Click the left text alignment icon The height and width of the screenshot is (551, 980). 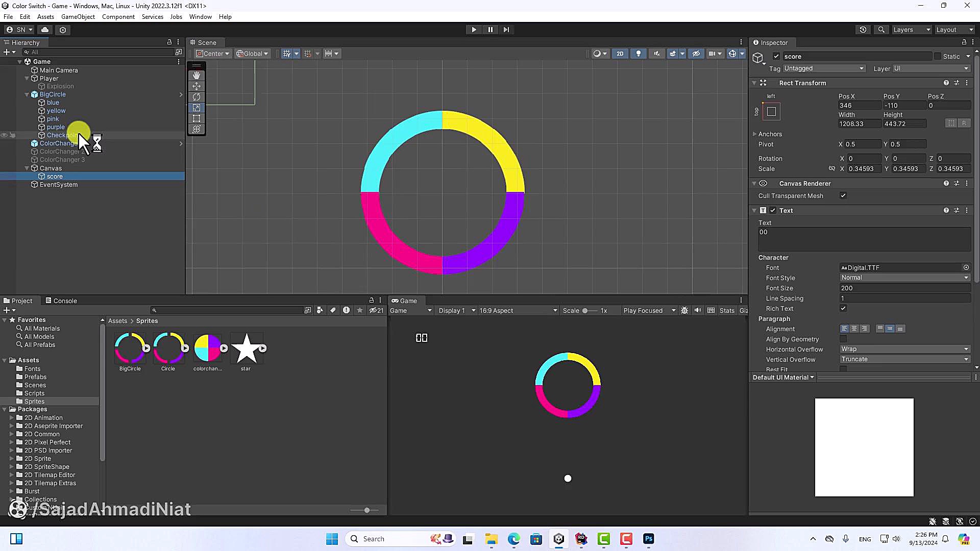click(844, 329)
